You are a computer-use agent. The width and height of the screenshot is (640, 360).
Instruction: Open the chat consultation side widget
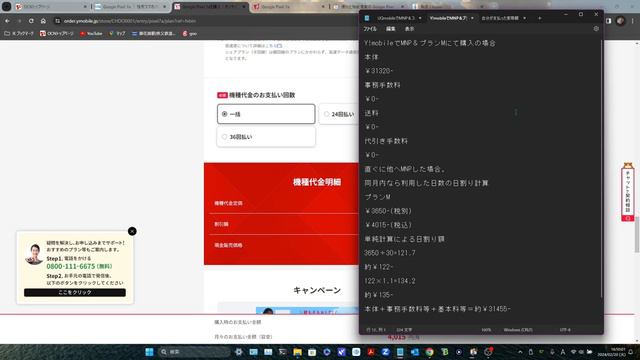point(628,192)
